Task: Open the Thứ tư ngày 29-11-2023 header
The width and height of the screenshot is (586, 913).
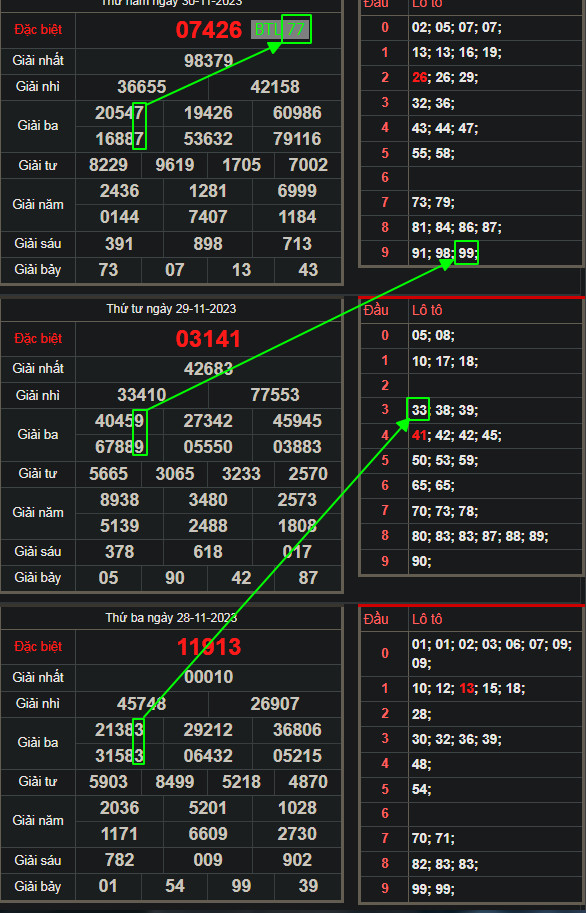Action: click(171, 309)
